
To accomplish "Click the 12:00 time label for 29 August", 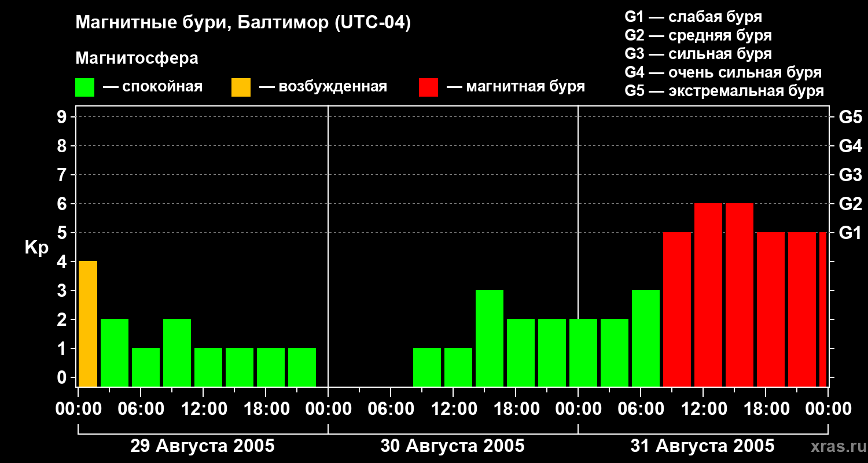I will coord(203,409).
